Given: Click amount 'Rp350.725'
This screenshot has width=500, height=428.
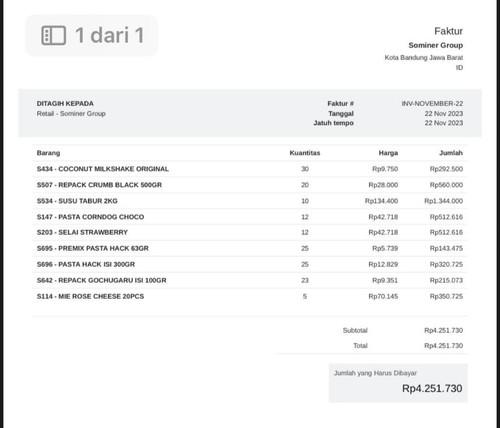Looking at the screenshot, I should point(446,296).
